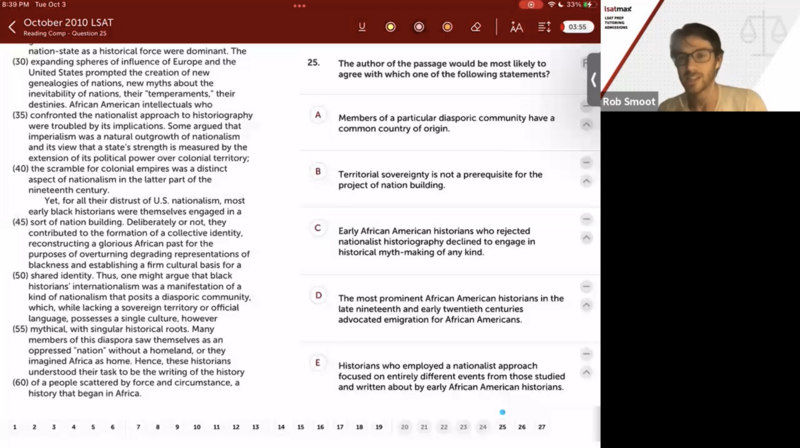Viewport: 800px width, 448px height.
Task: Pick the pink highlighter
Action: (x=419, y=27)
